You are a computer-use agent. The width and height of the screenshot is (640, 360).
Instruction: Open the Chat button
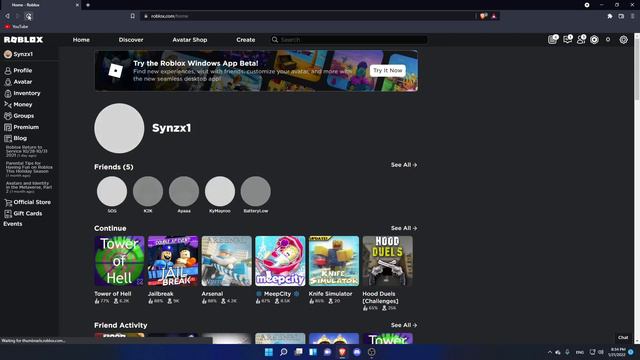[x=623, y=337]
